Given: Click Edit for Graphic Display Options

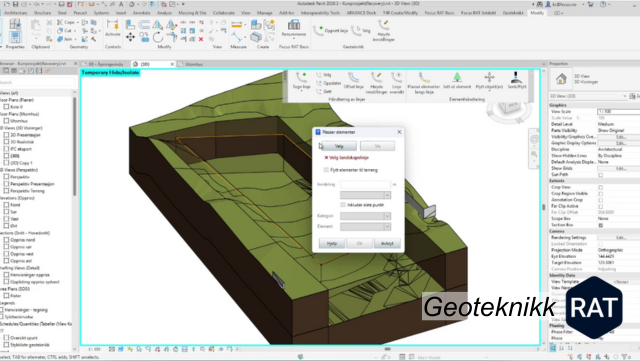Looking at the screenshot, I should (620, 143).
